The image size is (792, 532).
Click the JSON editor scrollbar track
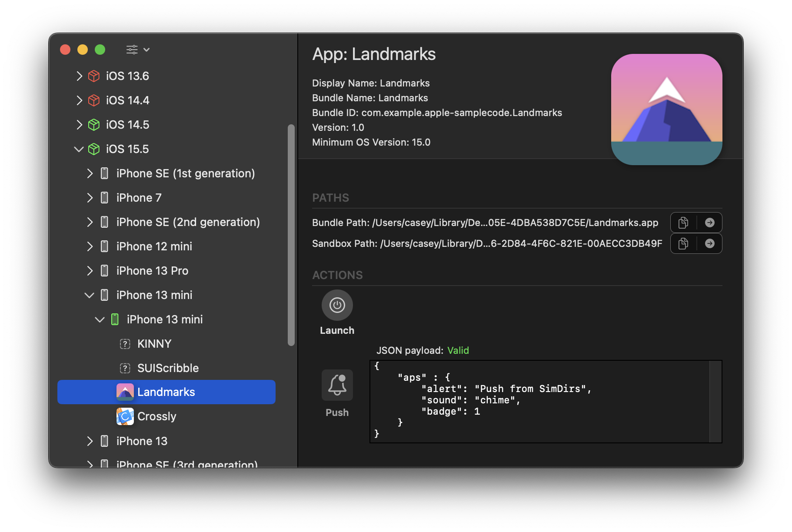point(715,402)
